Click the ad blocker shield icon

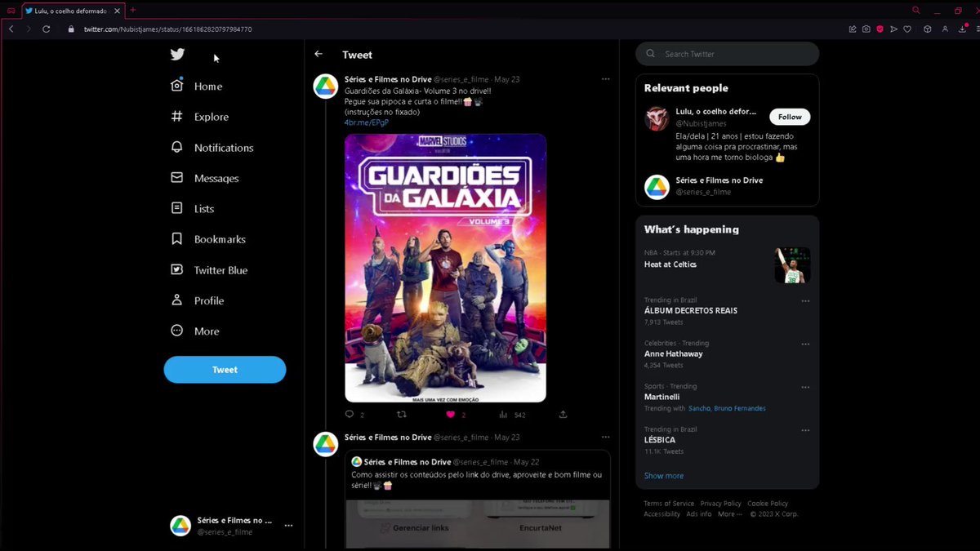(880, 29)
